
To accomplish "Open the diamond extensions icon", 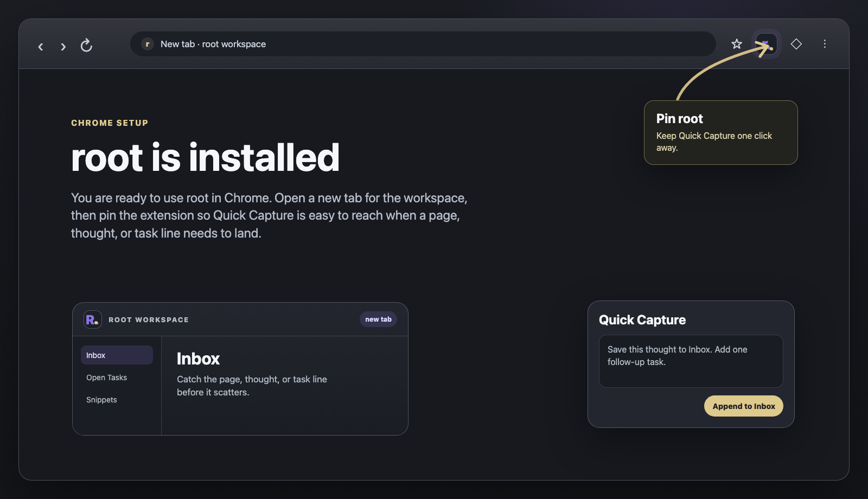I will click(796, 44).
